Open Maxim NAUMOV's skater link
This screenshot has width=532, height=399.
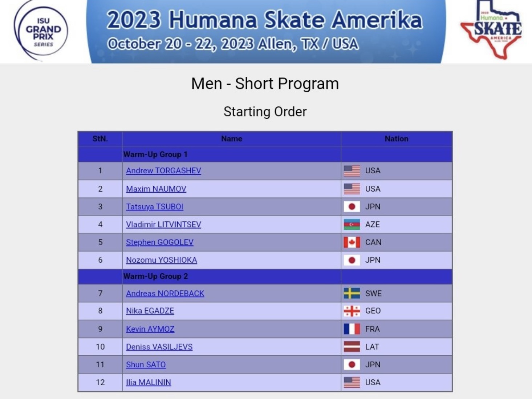click(x=156, y=189)
